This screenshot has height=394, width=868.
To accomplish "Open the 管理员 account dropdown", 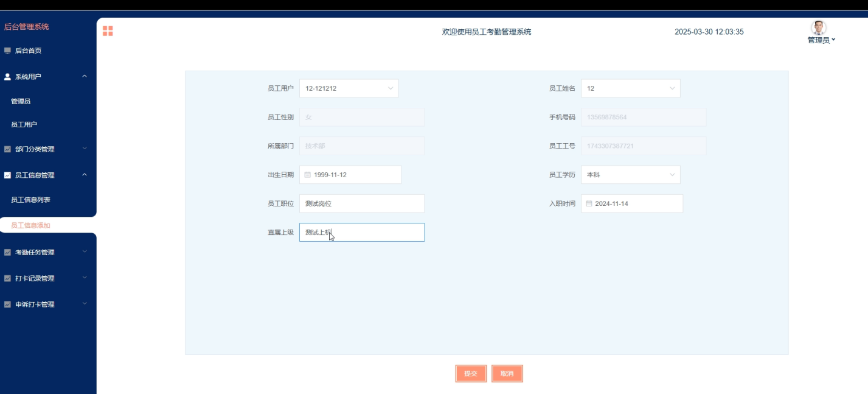I will [x=821, y=40].
